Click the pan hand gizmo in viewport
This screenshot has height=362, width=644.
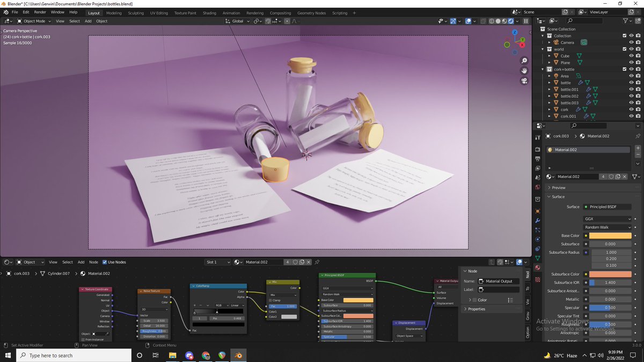coord(524,70)
